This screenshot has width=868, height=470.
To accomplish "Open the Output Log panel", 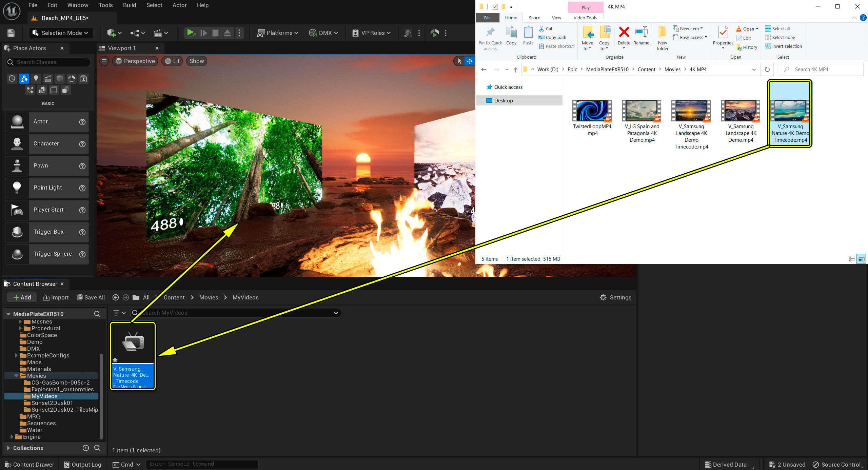I will coord(82,464).
